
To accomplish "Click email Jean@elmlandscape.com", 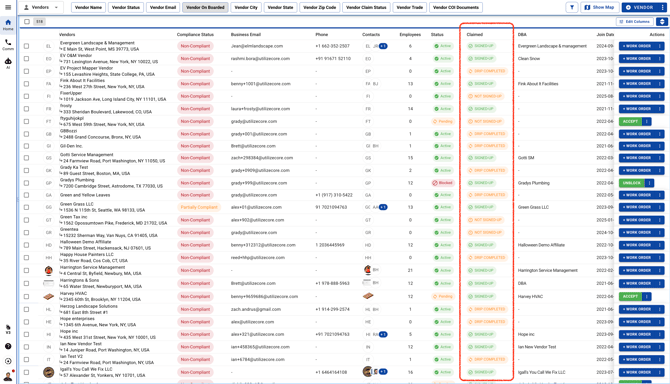I will tap(257, 46).
